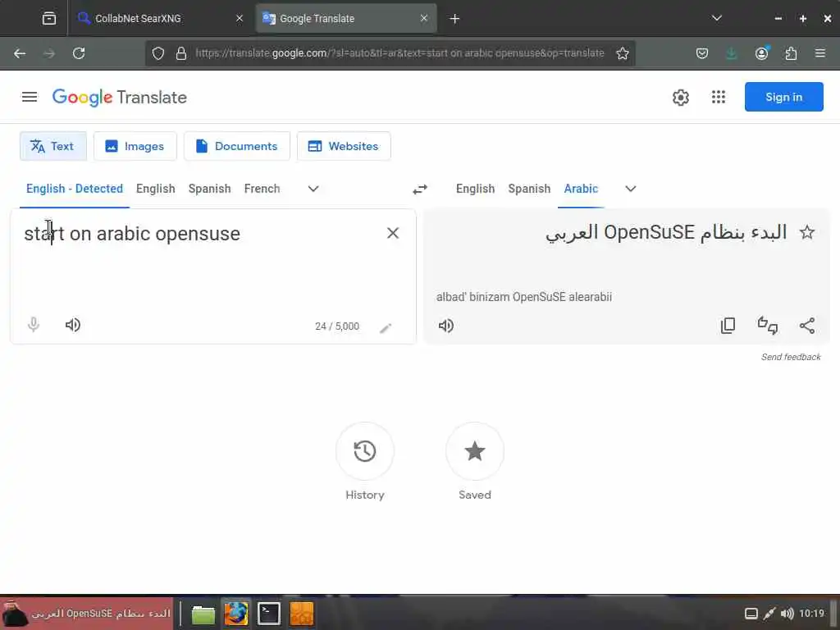View site security lock information
The width and height of the screenshot is (840, 630).
coord(181,53)
